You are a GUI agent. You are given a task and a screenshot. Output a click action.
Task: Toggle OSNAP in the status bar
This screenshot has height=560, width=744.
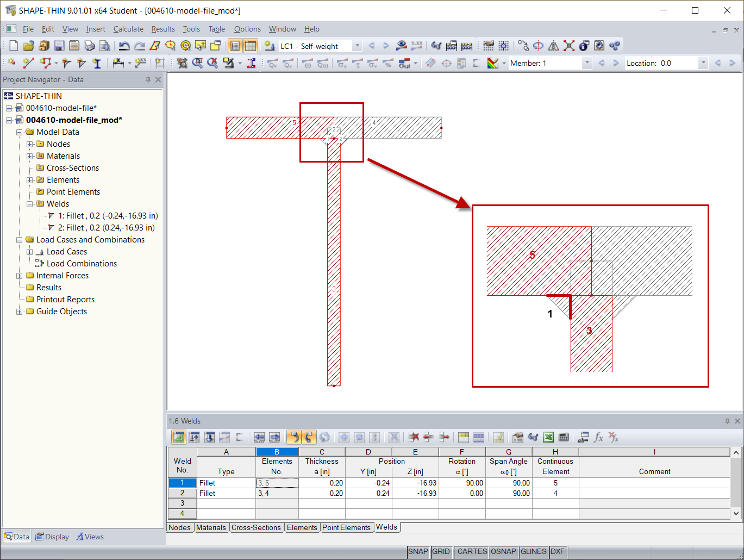tap(503, 552)
